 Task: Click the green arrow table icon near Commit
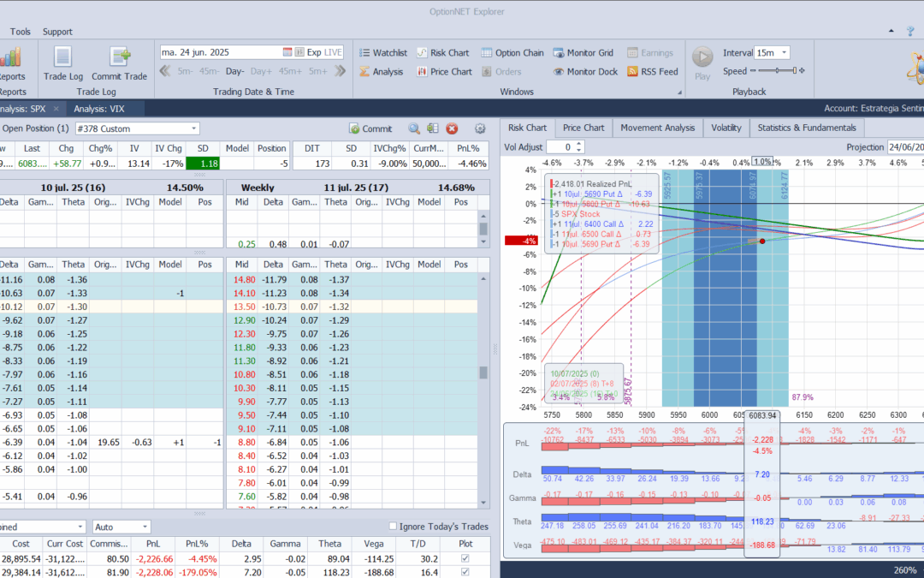pyautogui.click(x=433, y=128)
